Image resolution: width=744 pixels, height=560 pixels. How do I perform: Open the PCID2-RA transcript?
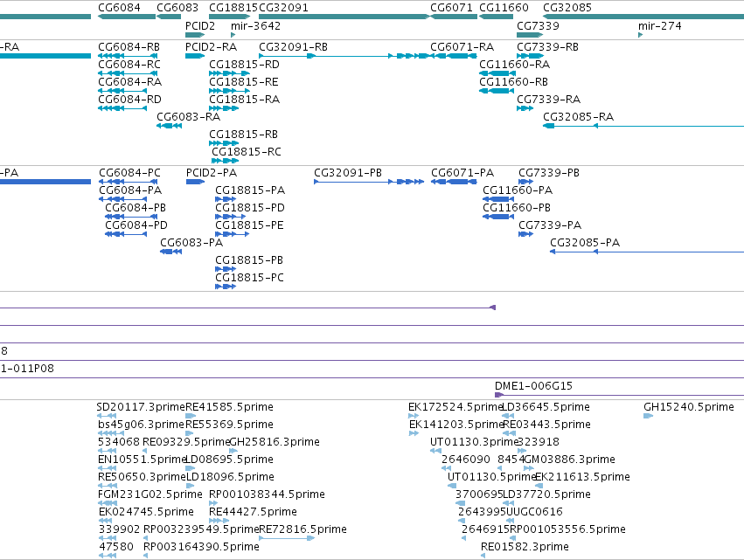[212, 47]
